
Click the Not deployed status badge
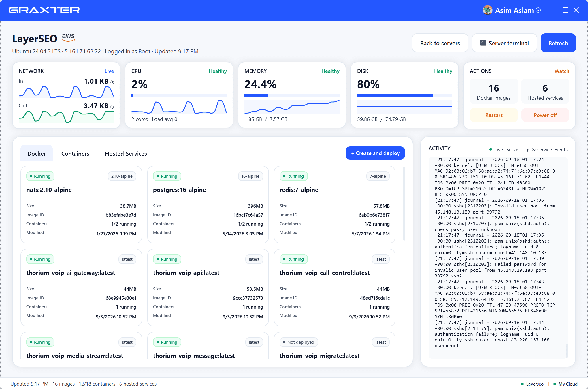(299, 342)
